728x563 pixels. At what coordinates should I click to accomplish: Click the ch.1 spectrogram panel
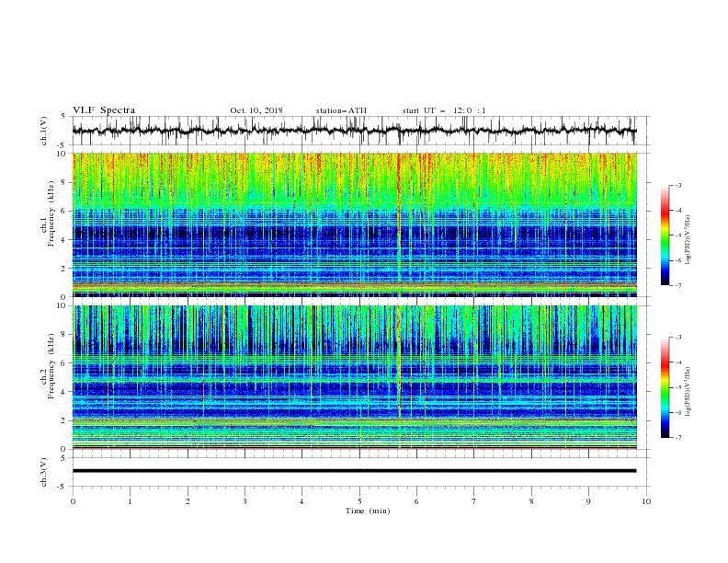355,224
